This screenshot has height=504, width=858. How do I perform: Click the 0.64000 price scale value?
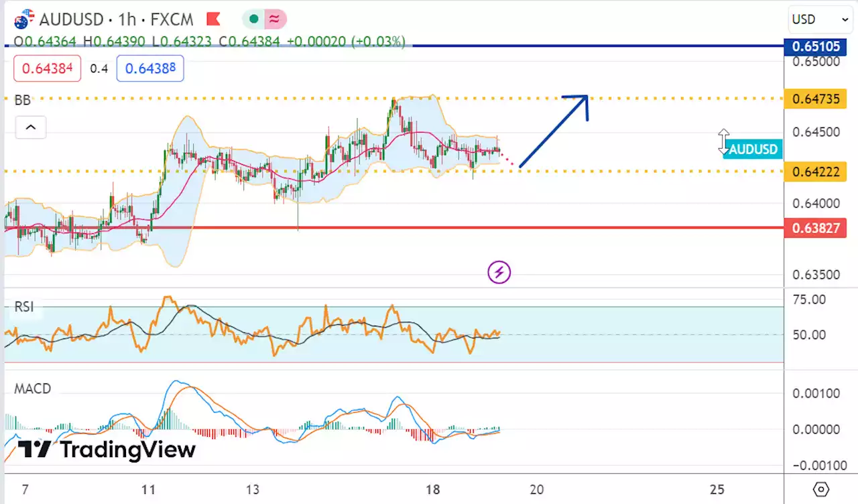pyautogui.click(x=816, y=203)
